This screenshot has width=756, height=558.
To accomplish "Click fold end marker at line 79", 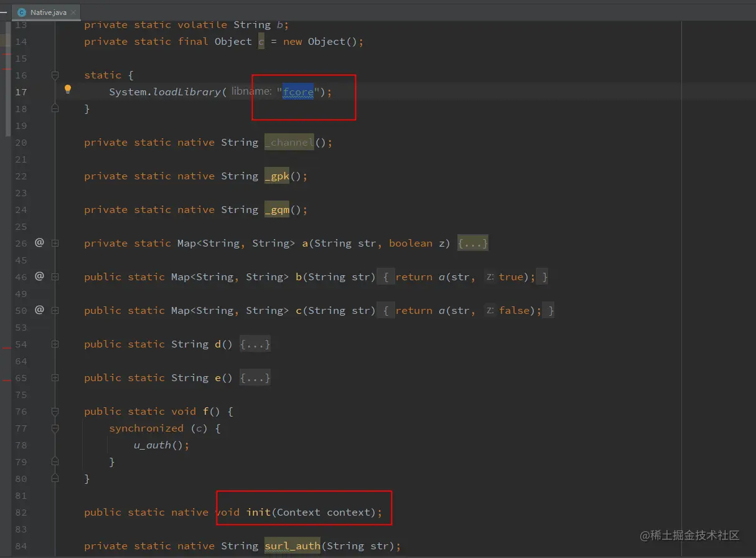I will pos(55,461).
